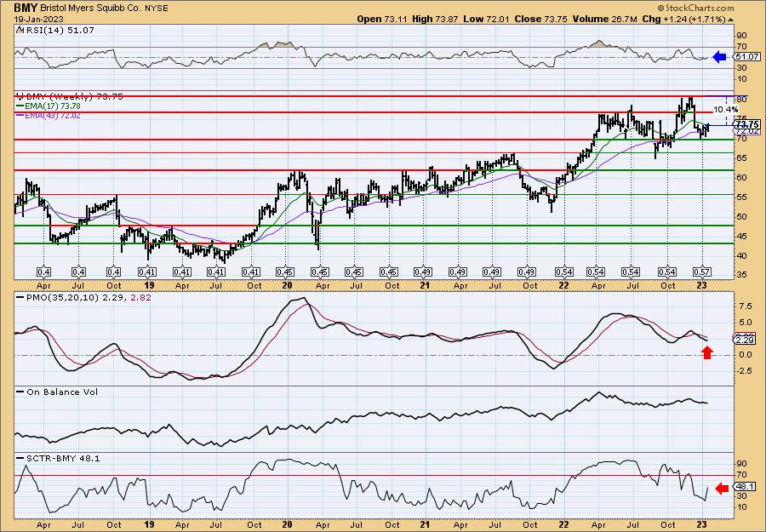Click the 10.4% distance label
The image size is (766, 532).
point(725,110)
